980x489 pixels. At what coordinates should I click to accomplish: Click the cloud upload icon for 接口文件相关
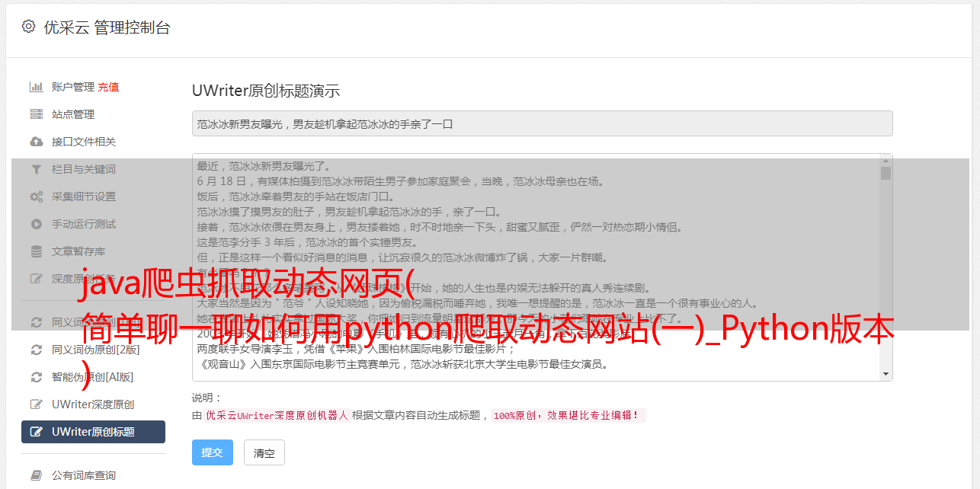pos(36,142)
